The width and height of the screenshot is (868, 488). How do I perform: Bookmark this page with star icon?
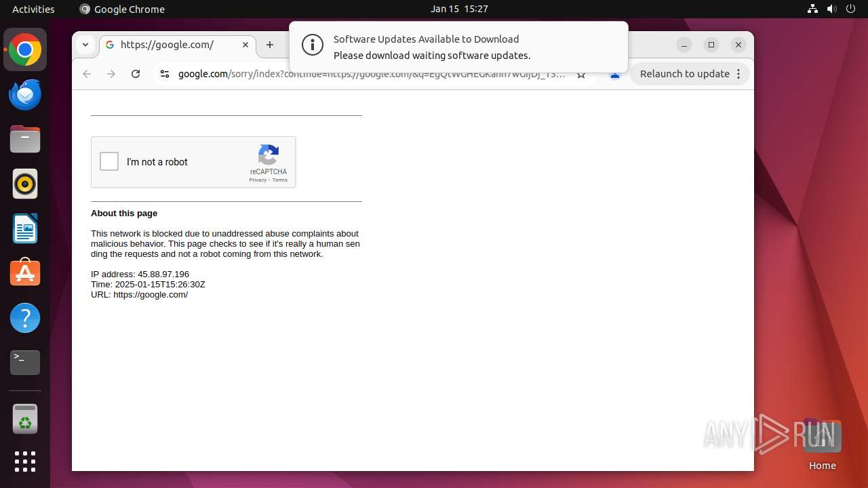coord(581,75)
